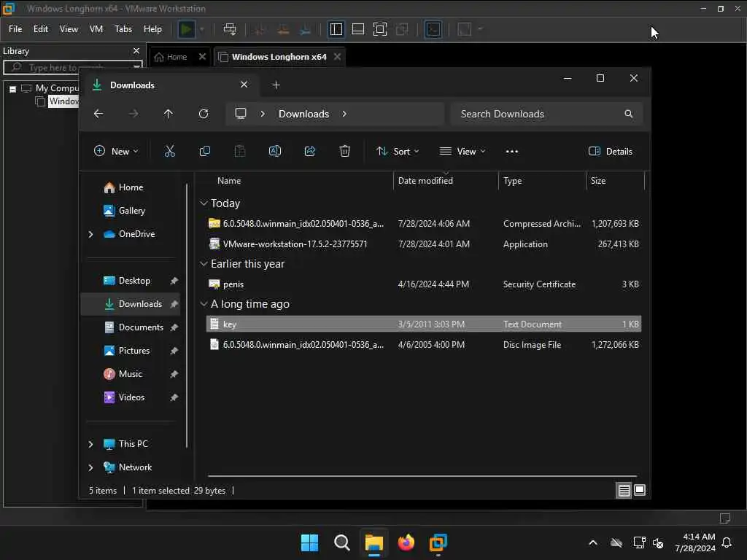The height and width of the screenshot is (560, 747).
Task: Click the See more ellipsis button
Action: pos(511,152)
